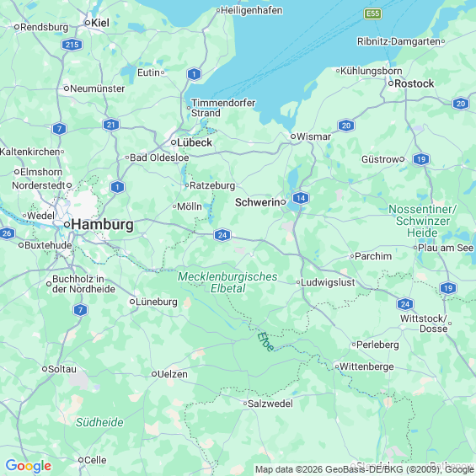The height and width of the screenshot is (476, 476).
Task: Click the Map data copyright text
Action: 365,469
